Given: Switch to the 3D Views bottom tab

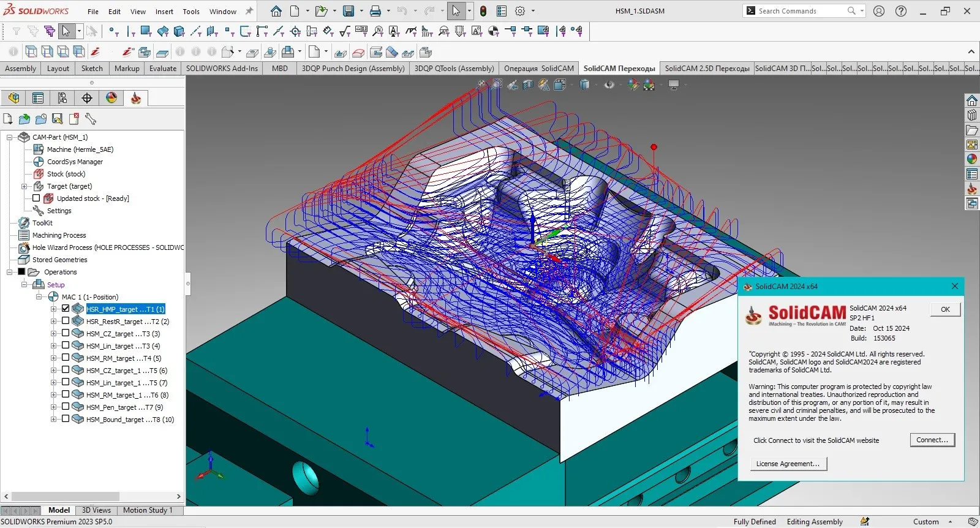Looking at the screenshot, I should coord(96,510).
